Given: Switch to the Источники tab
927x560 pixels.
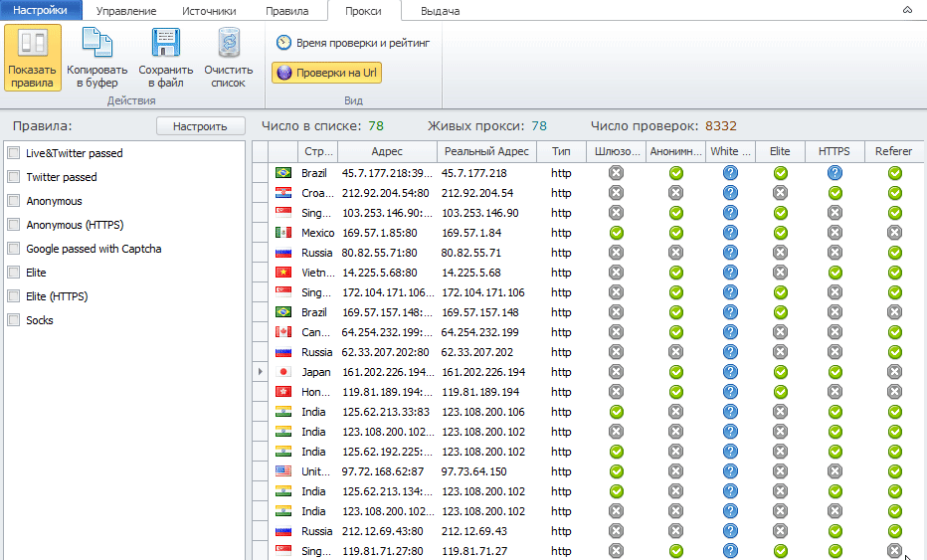Looking at the screenshot, I should point(209,11).
